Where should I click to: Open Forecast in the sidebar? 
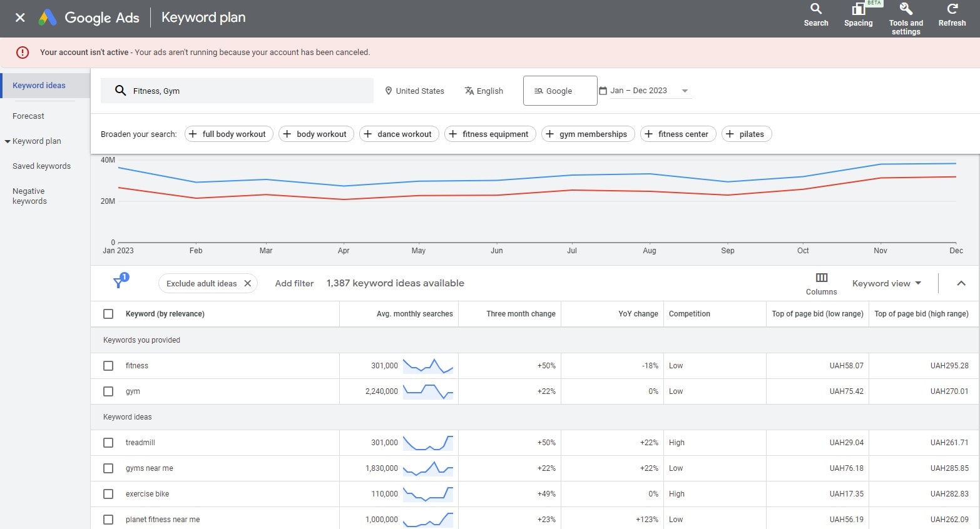tap(28, 116)
